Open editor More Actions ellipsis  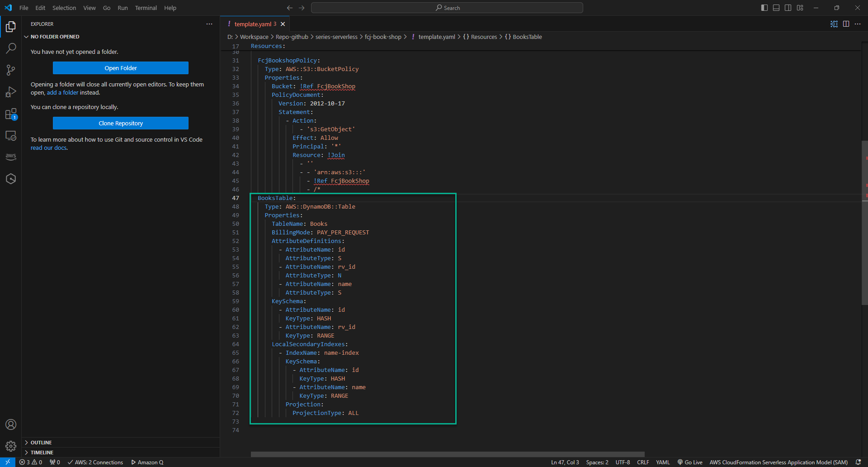(x=858, y=24)
